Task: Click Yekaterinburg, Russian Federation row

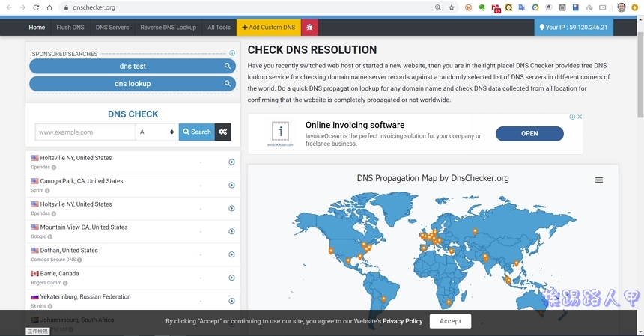Action: pyautogui.click(x=133, y=301)
